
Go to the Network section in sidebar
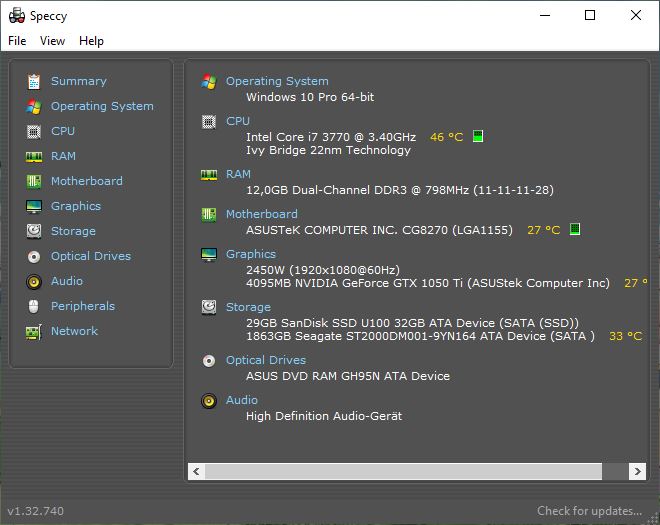[x=75, y=331]
